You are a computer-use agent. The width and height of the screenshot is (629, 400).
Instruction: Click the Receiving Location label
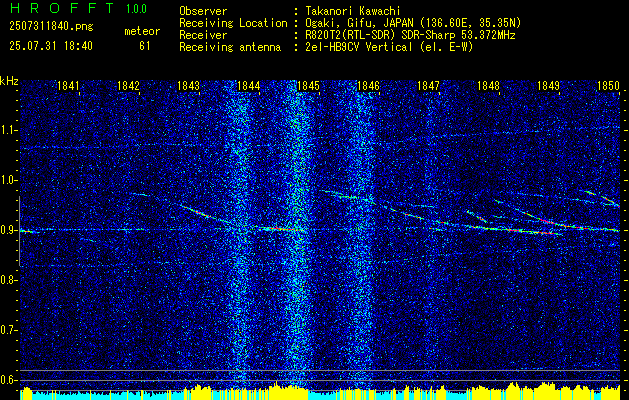point(233,23)
